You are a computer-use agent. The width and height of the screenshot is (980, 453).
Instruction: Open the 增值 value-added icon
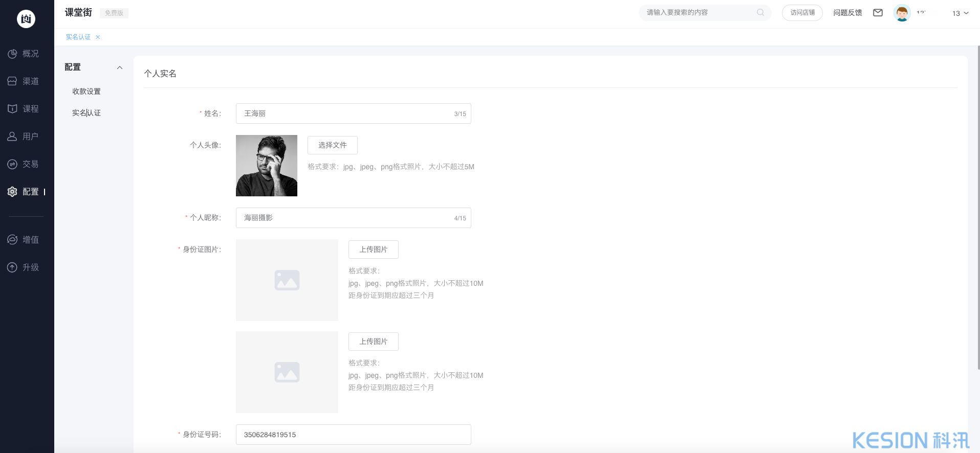point(12,240)
